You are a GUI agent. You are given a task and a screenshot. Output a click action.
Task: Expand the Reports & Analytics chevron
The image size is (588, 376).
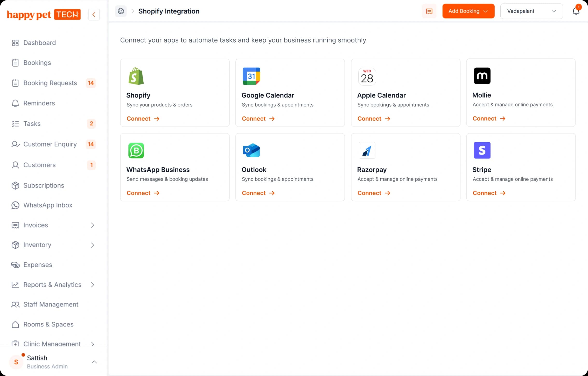coord(93,285)
